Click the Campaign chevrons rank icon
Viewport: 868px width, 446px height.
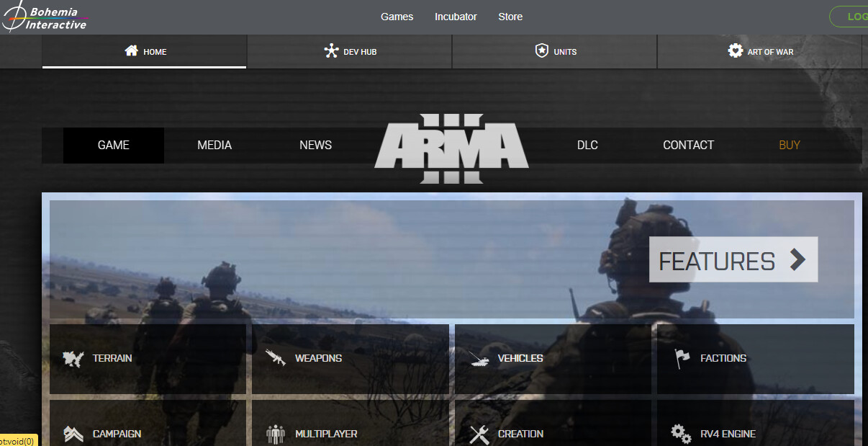click(x=73, y=434)
